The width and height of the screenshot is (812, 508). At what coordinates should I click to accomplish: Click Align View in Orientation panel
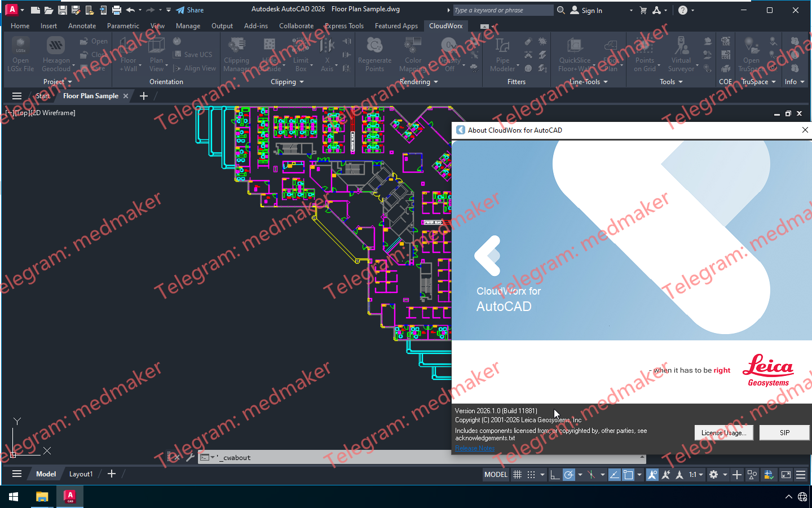pyautogui.click(x=195, y=68)
